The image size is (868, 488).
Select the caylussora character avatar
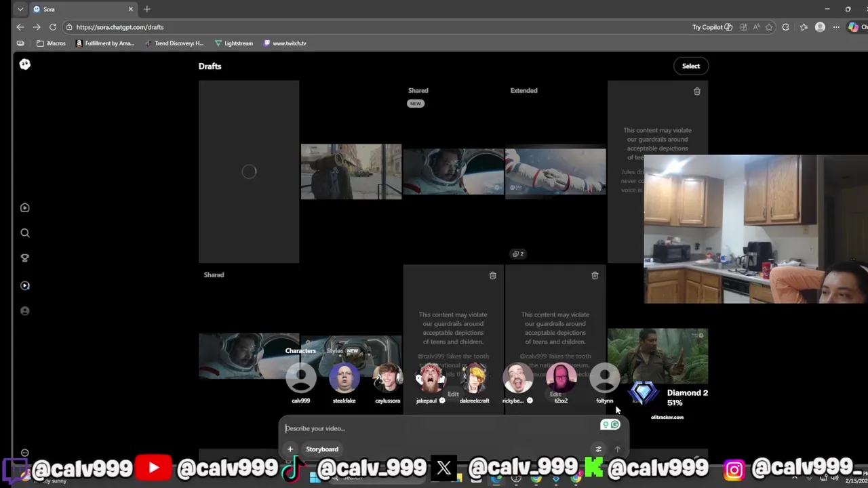click(387, 378)
